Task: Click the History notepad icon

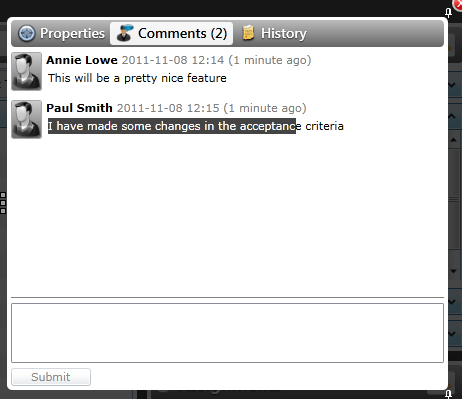Action: 248,33
